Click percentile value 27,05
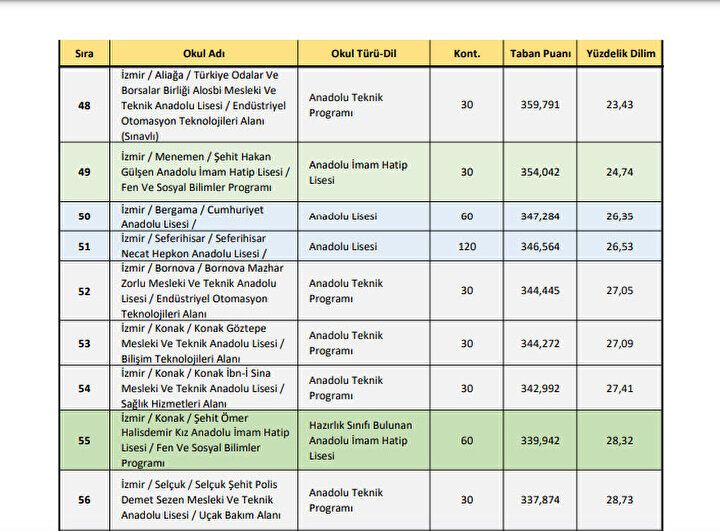This screenshot has height=531, width=720. [x=620, y=290]
